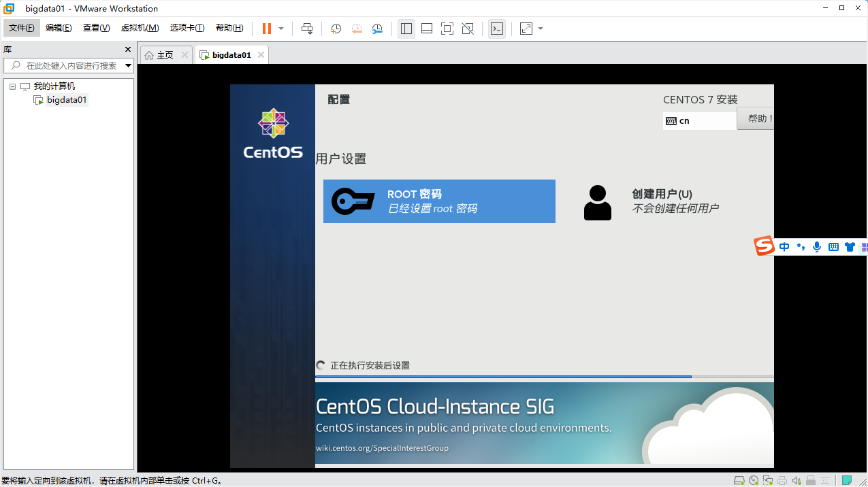868x487 pixels.
Task: Click the stretch guest display icon
Action: (526, 29)
